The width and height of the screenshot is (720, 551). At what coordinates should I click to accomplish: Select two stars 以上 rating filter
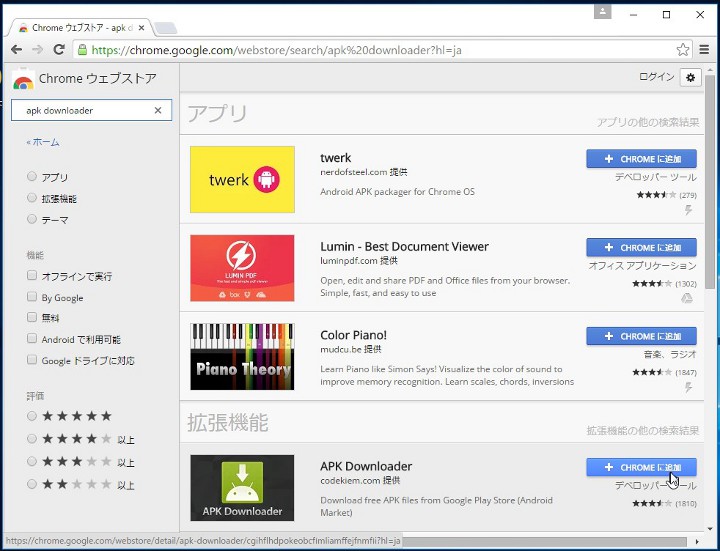(x=32, y=484)
